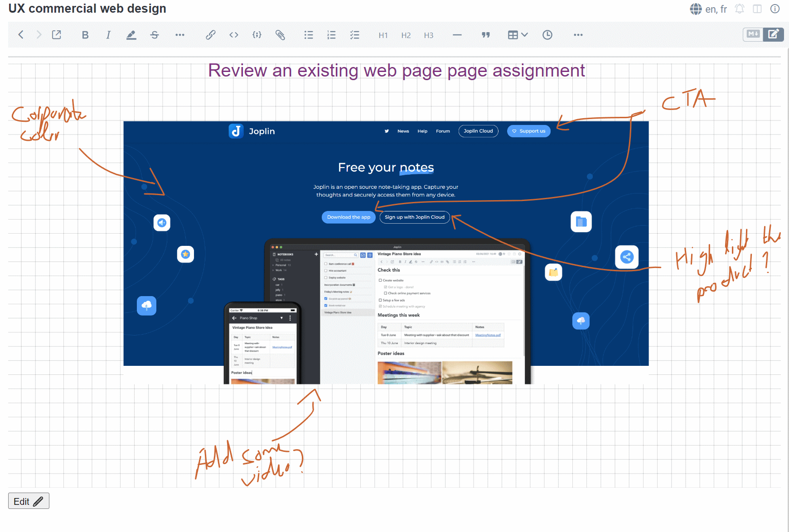The image size is (789, 532).
Task: Set a note alarm
Action: pyautogui.click(x=740, y=9)
